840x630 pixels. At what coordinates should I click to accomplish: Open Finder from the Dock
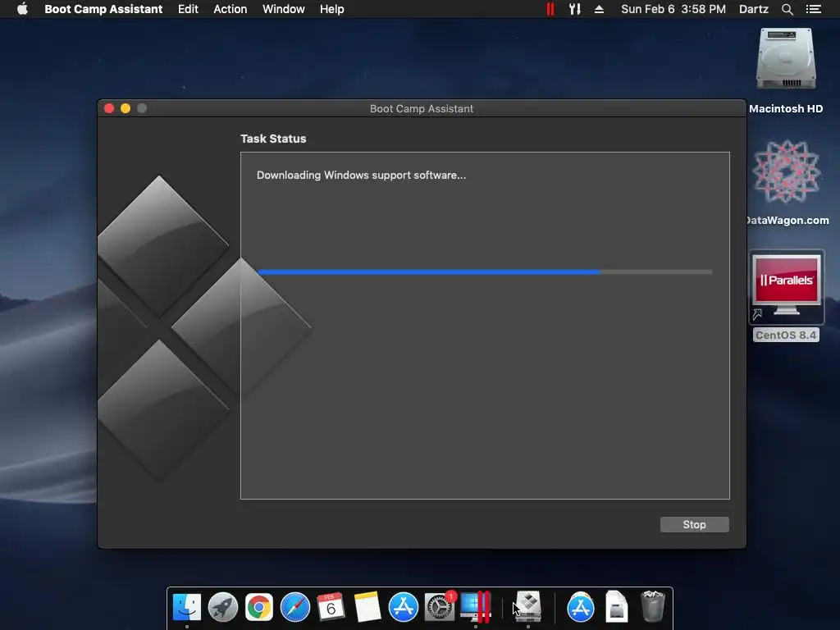click(187, 608)
